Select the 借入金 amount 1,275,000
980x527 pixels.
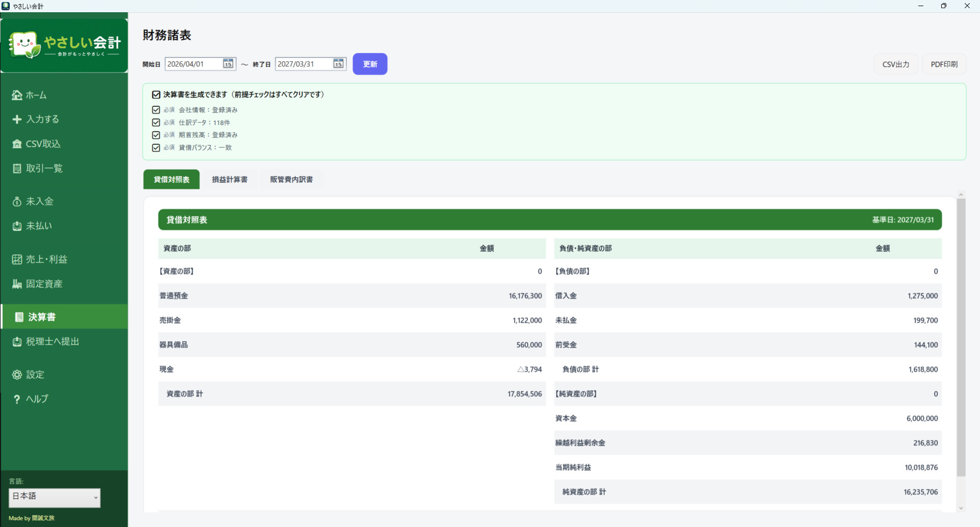922,296
